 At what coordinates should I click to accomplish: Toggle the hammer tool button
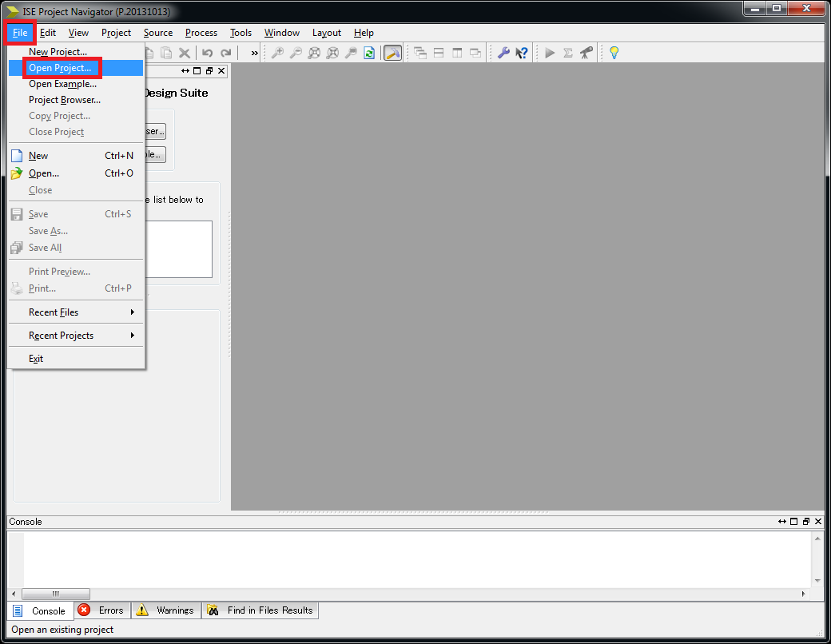click(392, 53)
